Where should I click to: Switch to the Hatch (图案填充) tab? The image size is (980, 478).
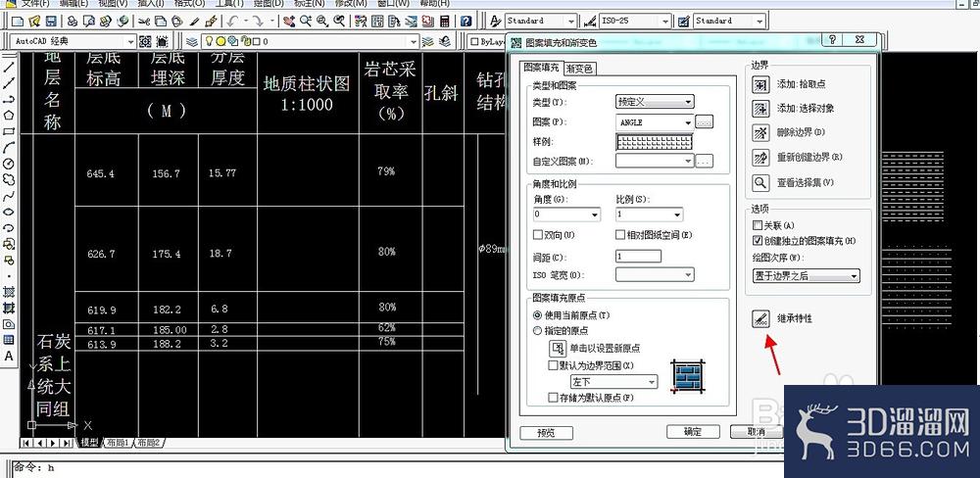coord(541,68)
